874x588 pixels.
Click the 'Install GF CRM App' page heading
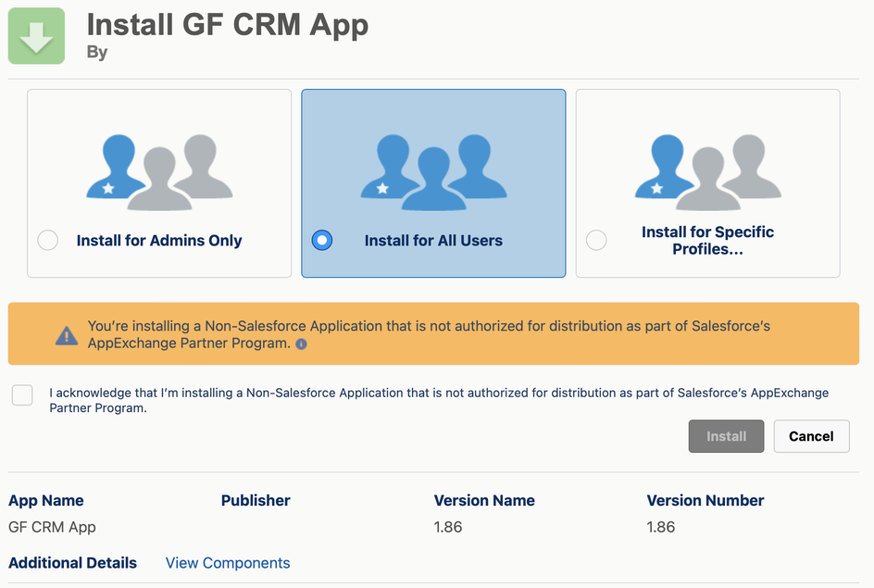pos(228,24)
